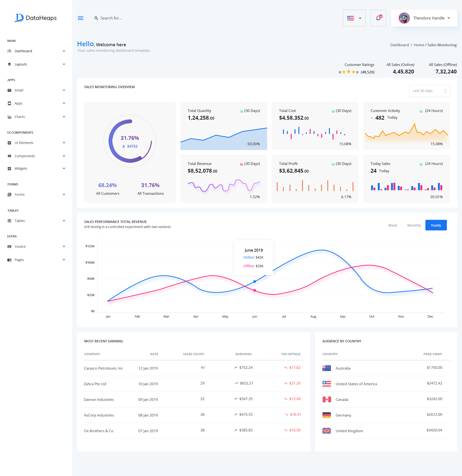The height and width of the screenshot is (476, 462).
Task: Click the hamburger menu icon
Action: point(81,18)
